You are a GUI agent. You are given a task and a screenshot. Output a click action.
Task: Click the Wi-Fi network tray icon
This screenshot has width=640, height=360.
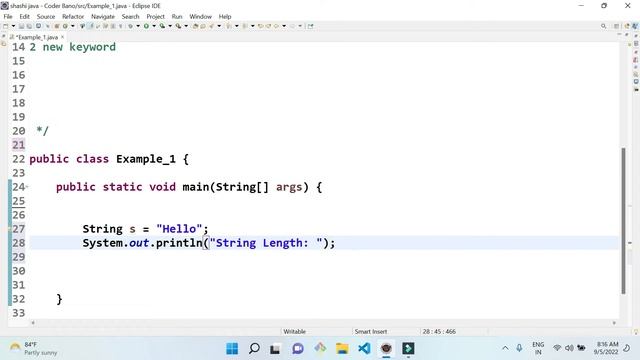(557, 348)
